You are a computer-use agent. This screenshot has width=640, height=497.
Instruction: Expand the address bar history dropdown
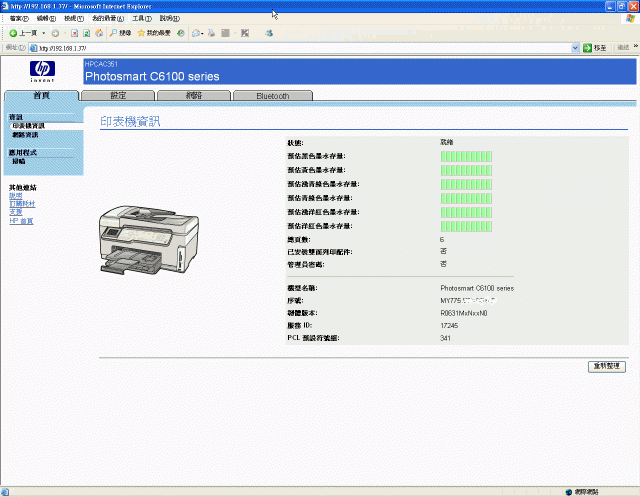click(x=575, y=48)
